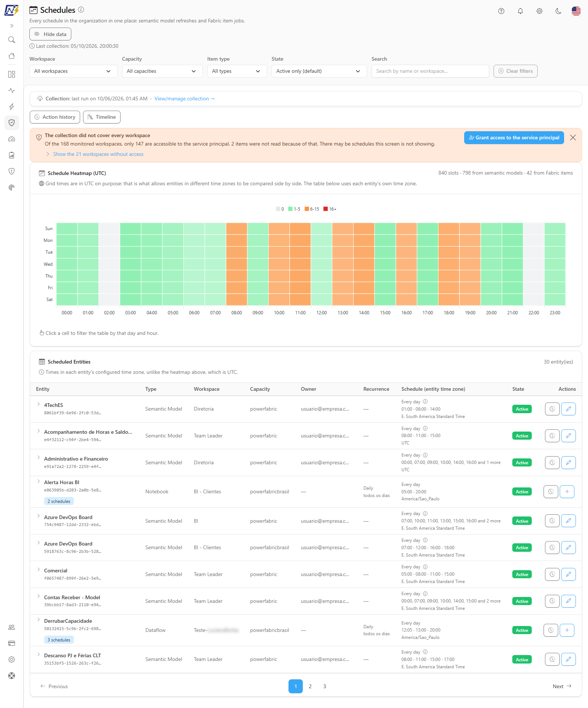Toggle Hide data button
Viewport: 588px width, 708px height.
(x=50, y=34)
